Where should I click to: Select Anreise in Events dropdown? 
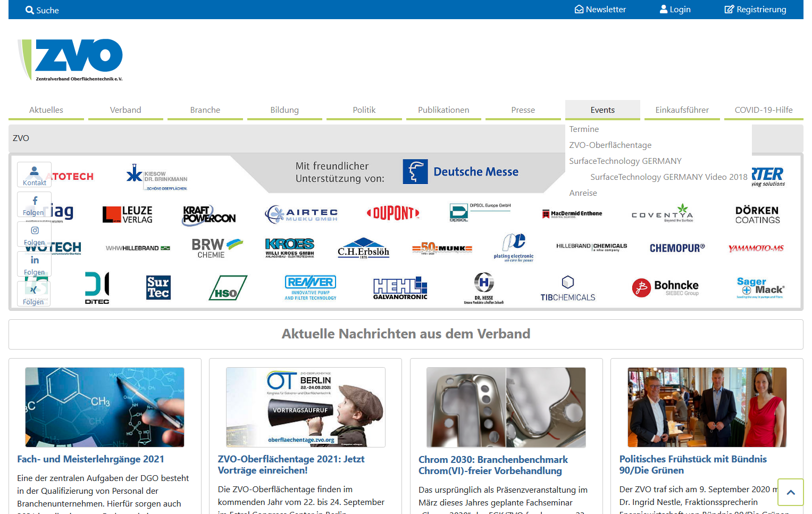(583, 193)
